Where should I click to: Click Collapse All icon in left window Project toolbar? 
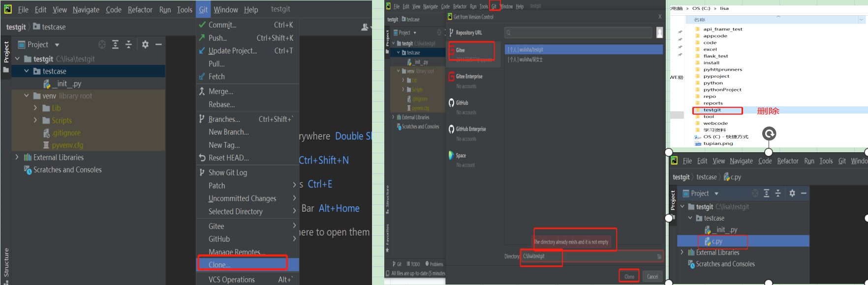point(128,45)
